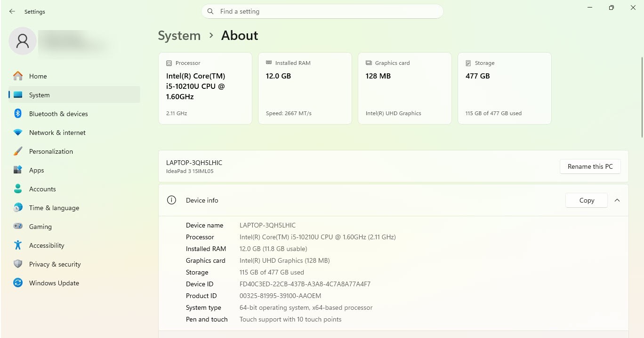Click the Personalization paintbrush icon
644x338 pixels.
click(18, 151)
